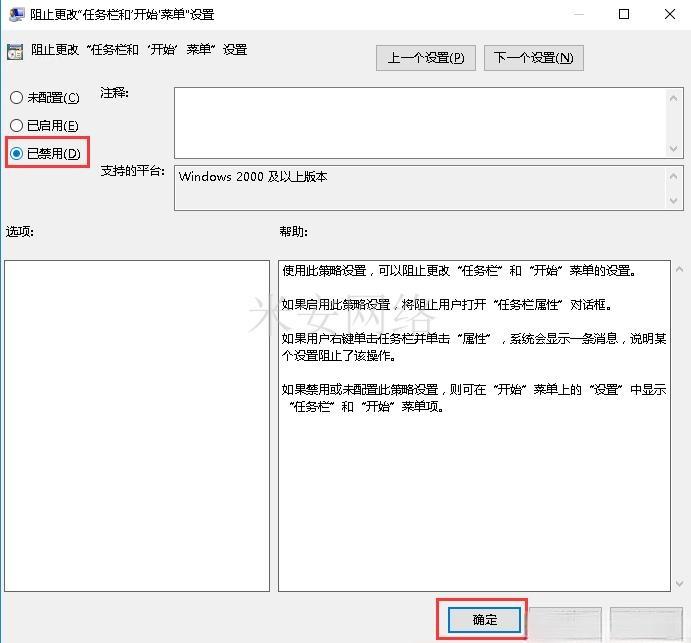Click the 选项 label
The image size is (691, 643).
(x=20, y=231)
